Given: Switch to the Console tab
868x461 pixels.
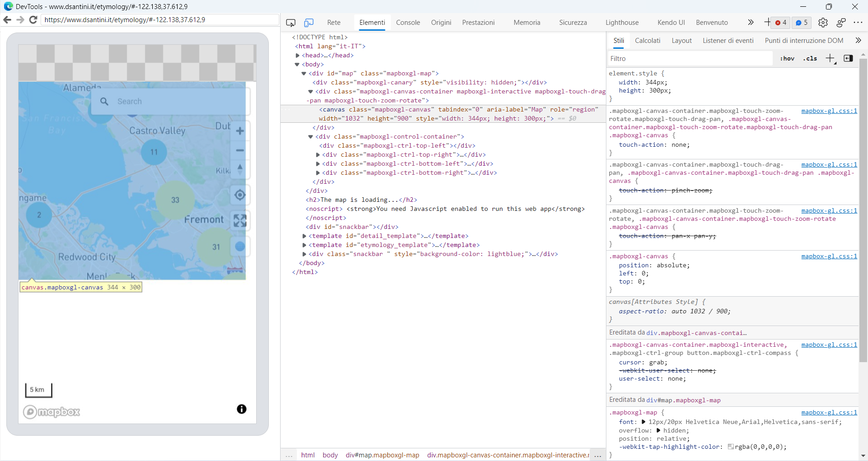Looking at the screenshot, I should point(408,23).
